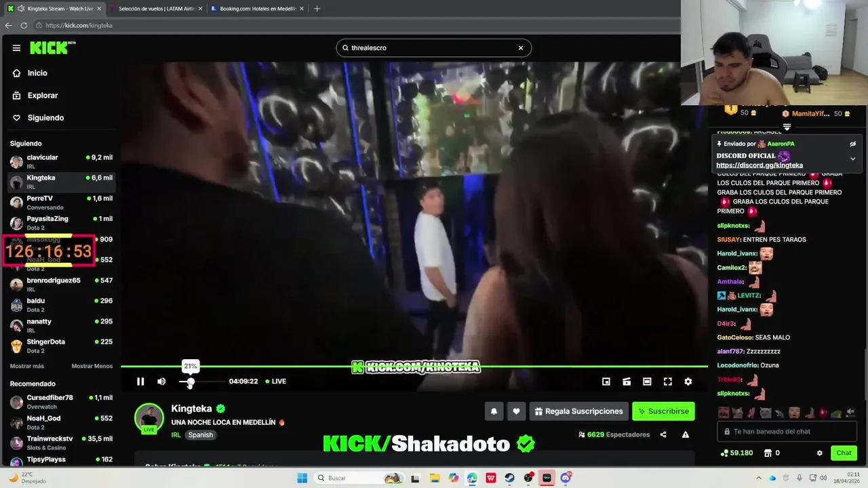
Task: Mute the stream volume speaker icon
Action: 161,382
